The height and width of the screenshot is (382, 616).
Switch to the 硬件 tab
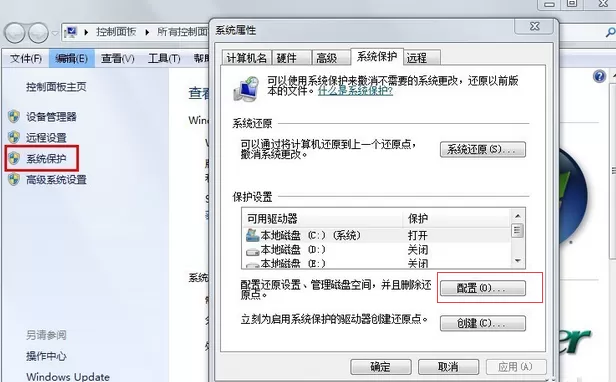click(291, 58)
